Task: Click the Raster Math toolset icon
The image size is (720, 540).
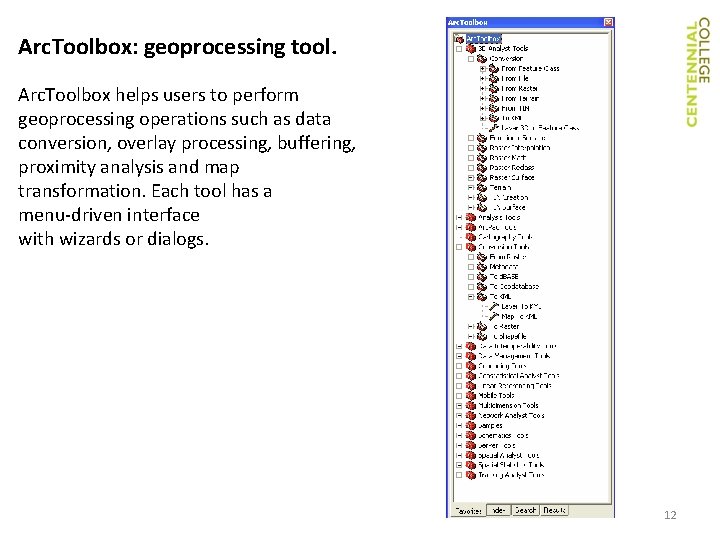Action: [x=482, y=158]
